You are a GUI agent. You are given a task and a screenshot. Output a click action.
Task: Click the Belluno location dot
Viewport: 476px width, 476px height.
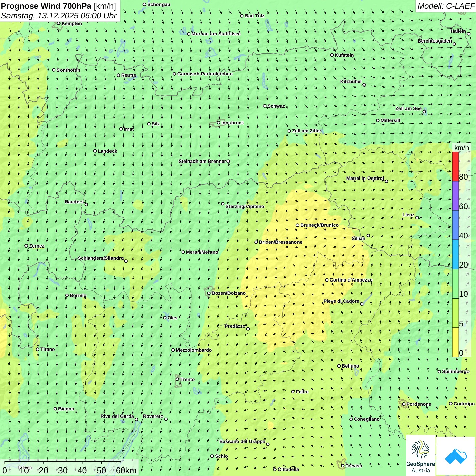pos(339,366)
